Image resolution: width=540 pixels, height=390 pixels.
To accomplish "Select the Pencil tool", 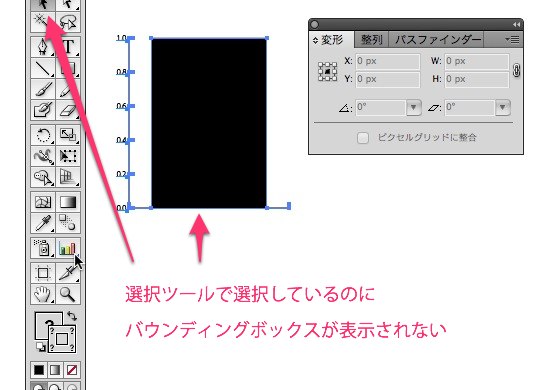I will tap(68, 89).
